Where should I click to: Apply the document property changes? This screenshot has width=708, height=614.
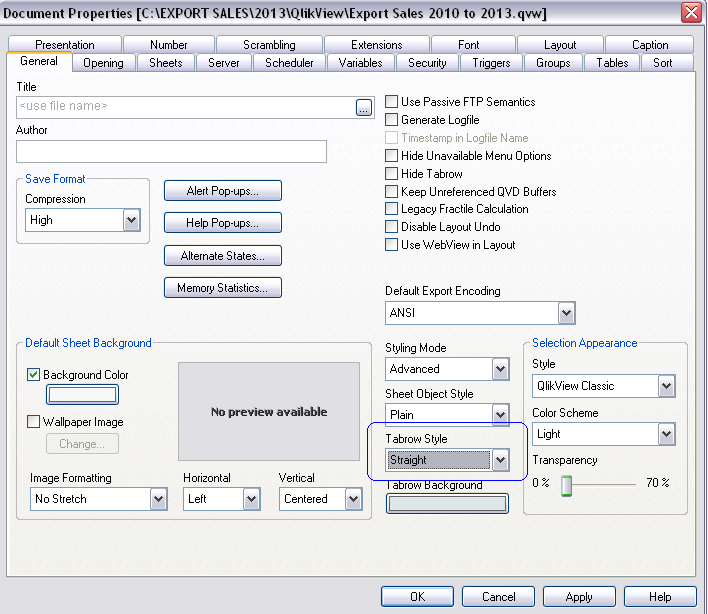(579, 597)
